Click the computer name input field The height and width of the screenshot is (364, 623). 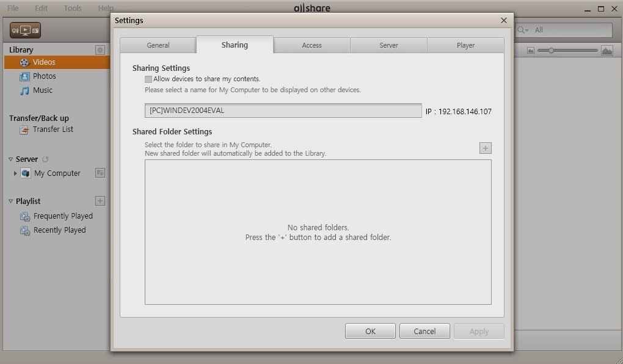pos(283,111)
